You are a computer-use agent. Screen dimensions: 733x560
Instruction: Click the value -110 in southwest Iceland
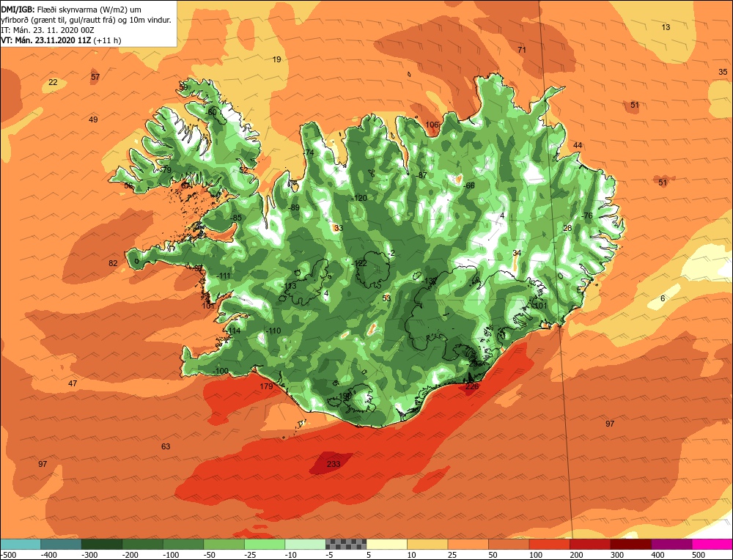[273, 331]
